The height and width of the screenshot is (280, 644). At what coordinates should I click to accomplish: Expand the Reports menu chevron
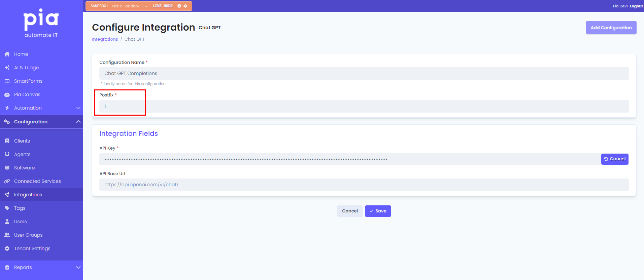(78, 267)
